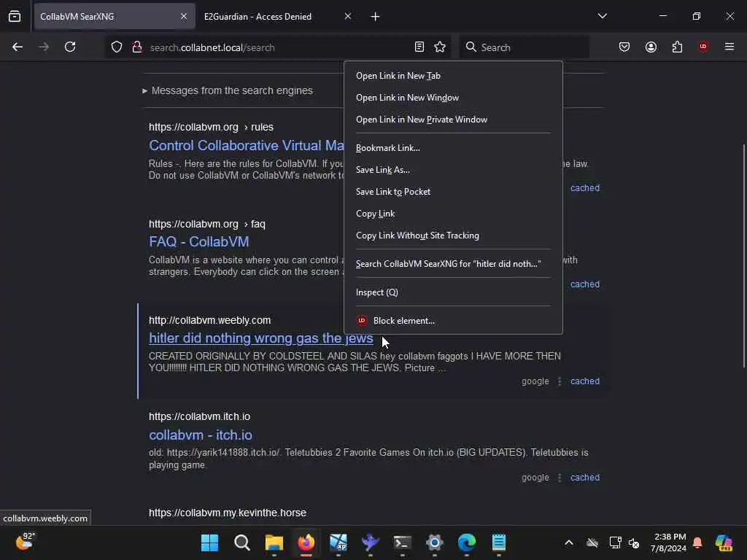Screen dimensions: 747x560
Task: Click the https://collabvm.my.kevinthe.horse URL text
Action: (228, 513)
